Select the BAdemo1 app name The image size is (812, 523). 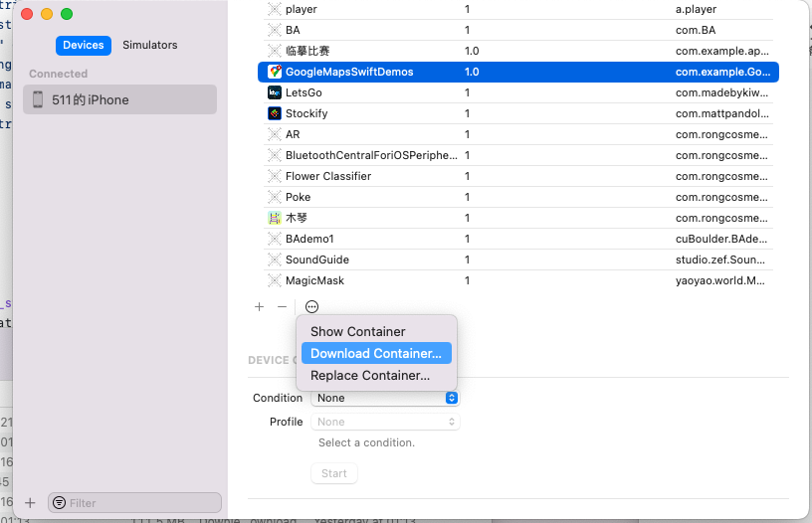[309, 239]
